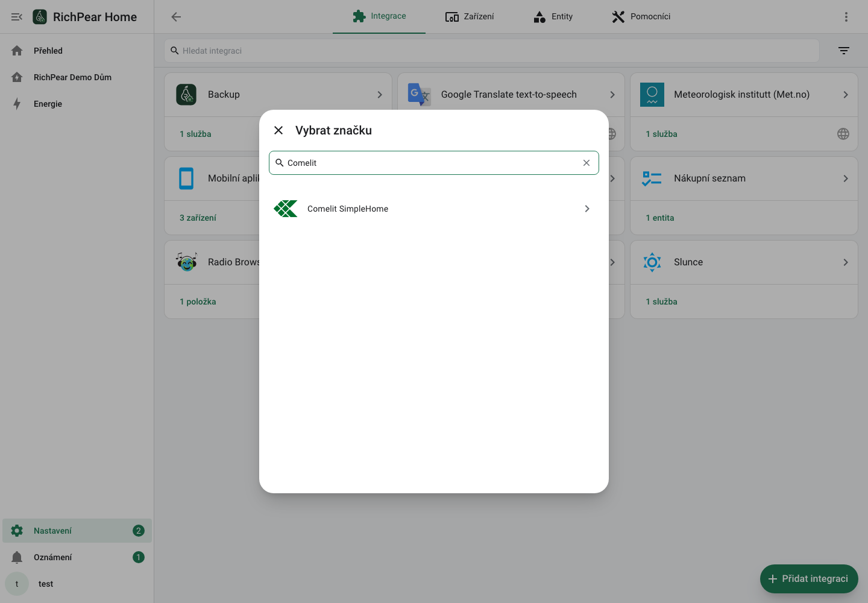Click the Nákupní seznam title
The height and width of the screenshot is (603, 868).
(709, 178)
